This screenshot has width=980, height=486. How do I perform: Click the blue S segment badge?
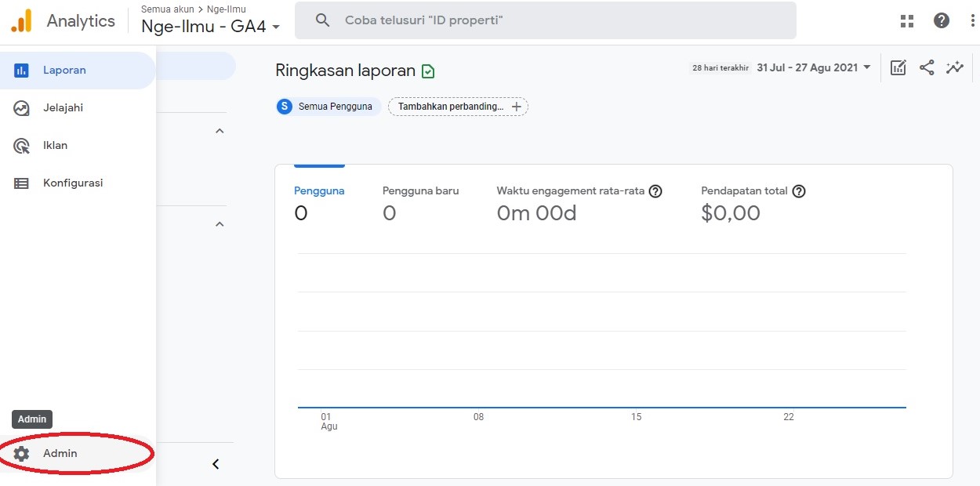[x=285, y=107]
